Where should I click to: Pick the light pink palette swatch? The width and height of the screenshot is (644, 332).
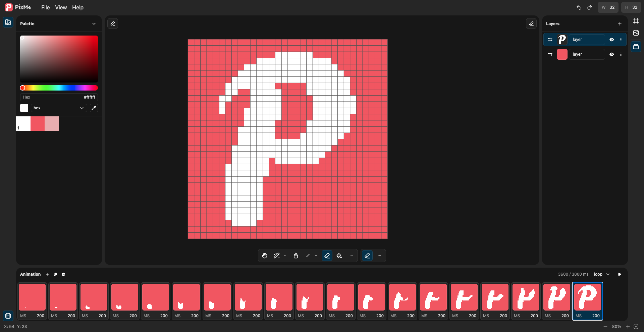[x=52, y=123]
